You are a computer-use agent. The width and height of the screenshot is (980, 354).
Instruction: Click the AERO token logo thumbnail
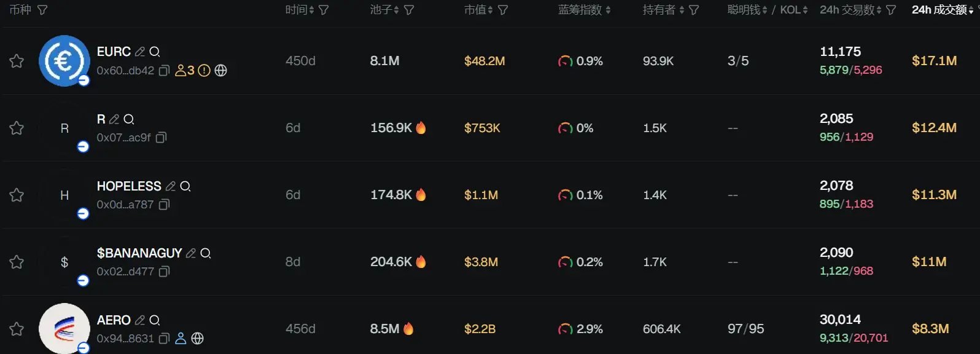[64, 329]
